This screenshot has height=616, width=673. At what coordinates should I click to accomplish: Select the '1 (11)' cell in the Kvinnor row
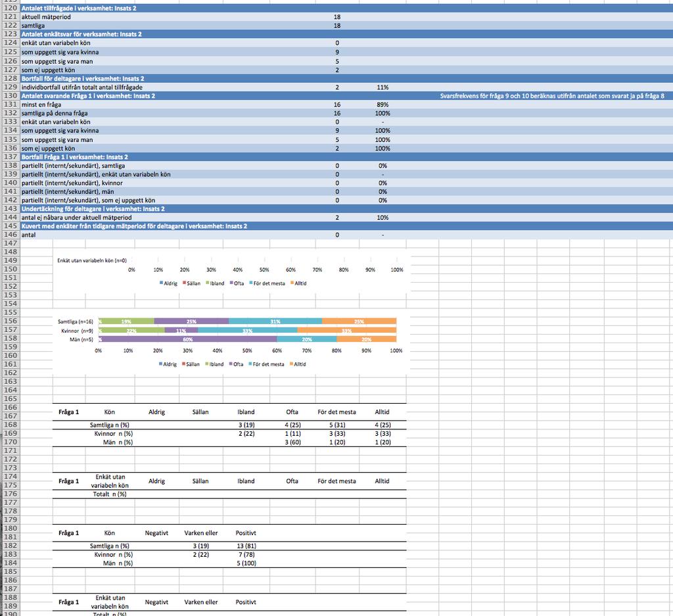coord(292,433)
